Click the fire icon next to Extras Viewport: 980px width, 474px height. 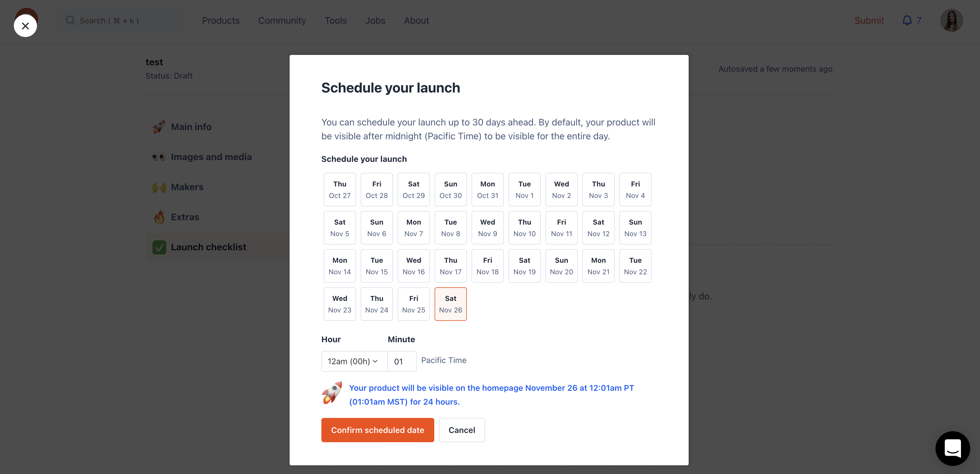pos(159,217)
